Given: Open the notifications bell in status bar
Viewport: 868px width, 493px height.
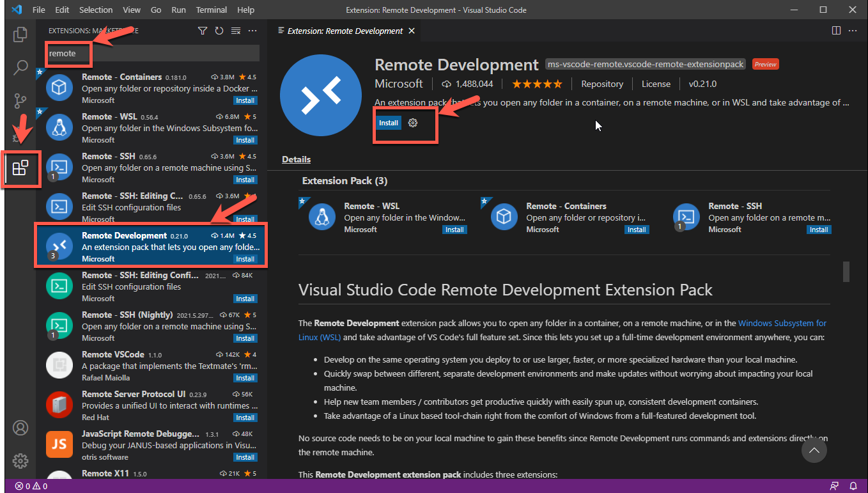Looking at the screenshot, I should coord(853,486).
